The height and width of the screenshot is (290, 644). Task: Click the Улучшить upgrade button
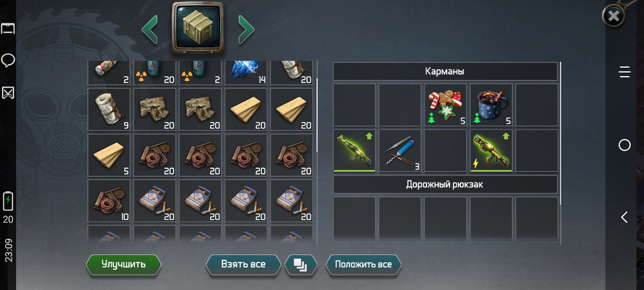[124, 265]
